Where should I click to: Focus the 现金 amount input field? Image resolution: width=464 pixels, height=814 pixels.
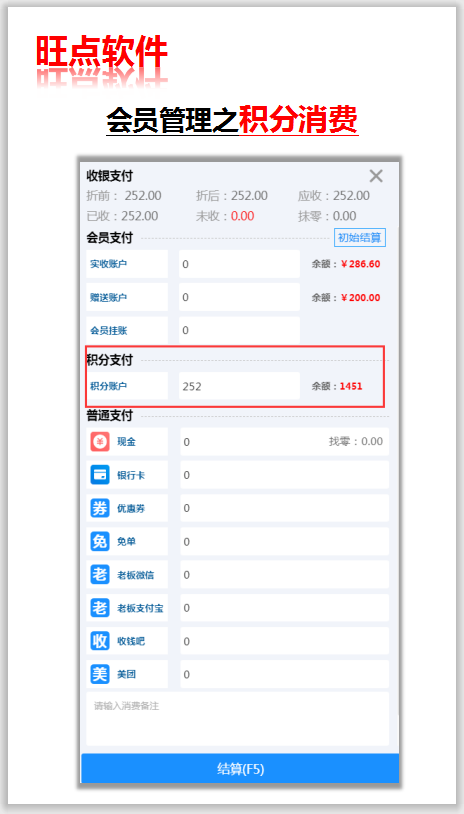tap(284, 442)
